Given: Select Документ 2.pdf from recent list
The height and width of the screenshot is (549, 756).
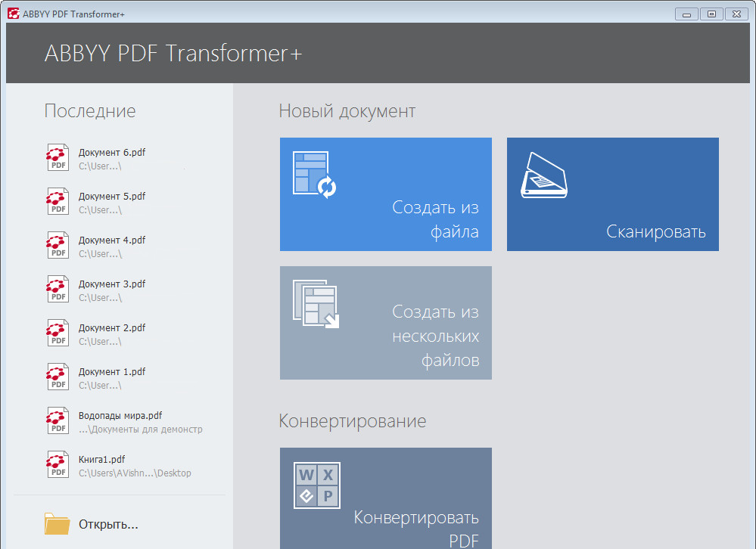Looking at the screenshot, I should pyautogui.click(x=112, y=328).
